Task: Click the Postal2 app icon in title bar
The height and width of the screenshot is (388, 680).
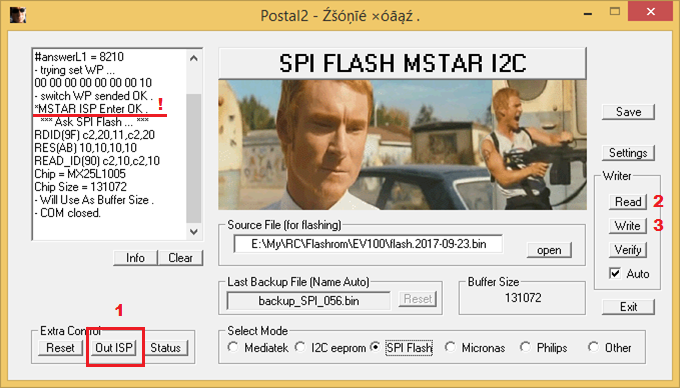Action: click(18, 14)
